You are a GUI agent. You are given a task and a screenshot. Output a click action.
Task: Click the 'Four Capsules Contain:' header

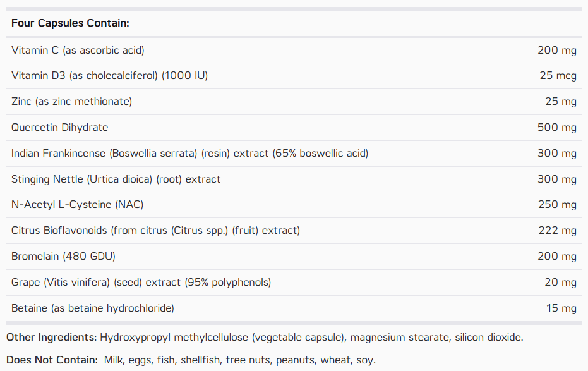click(x=70, y=23)
